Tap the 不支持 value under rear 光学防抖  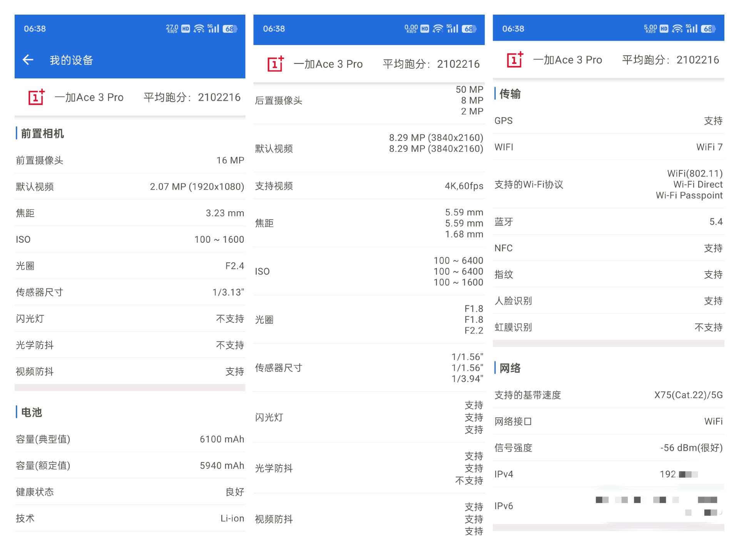[469, 480]
